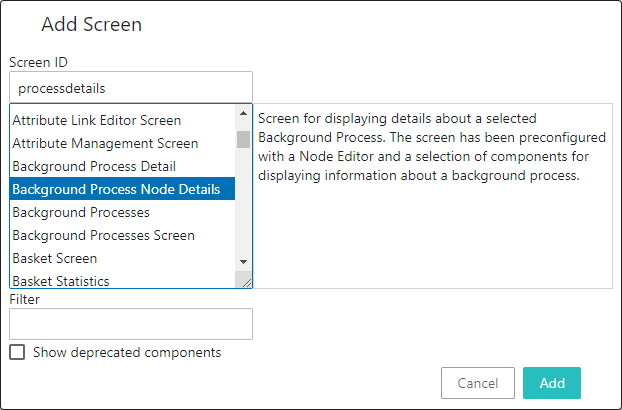Select Attribute Link Editor Screen in list
This screenshot has width=622, height=410.
tap(97, 121)
